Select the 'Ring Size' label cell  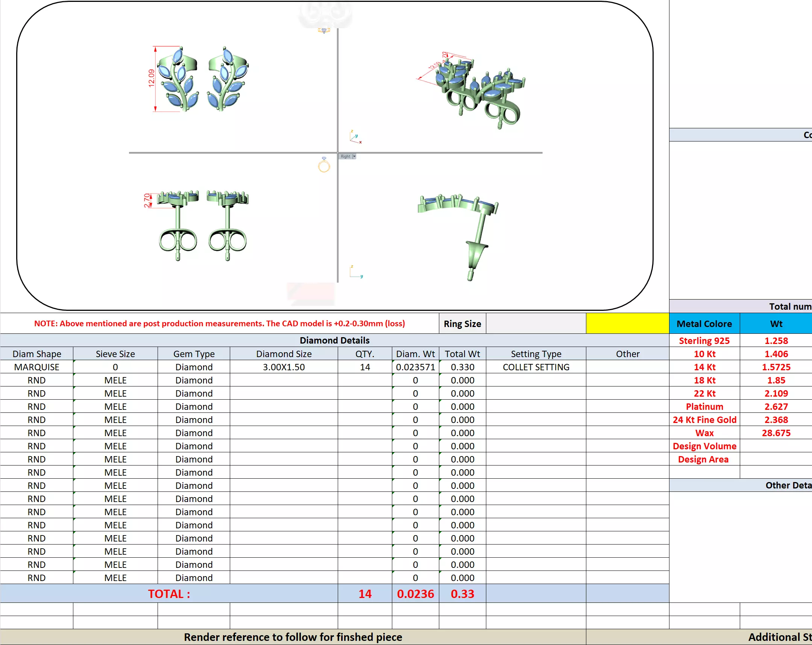tap(463, 324)
